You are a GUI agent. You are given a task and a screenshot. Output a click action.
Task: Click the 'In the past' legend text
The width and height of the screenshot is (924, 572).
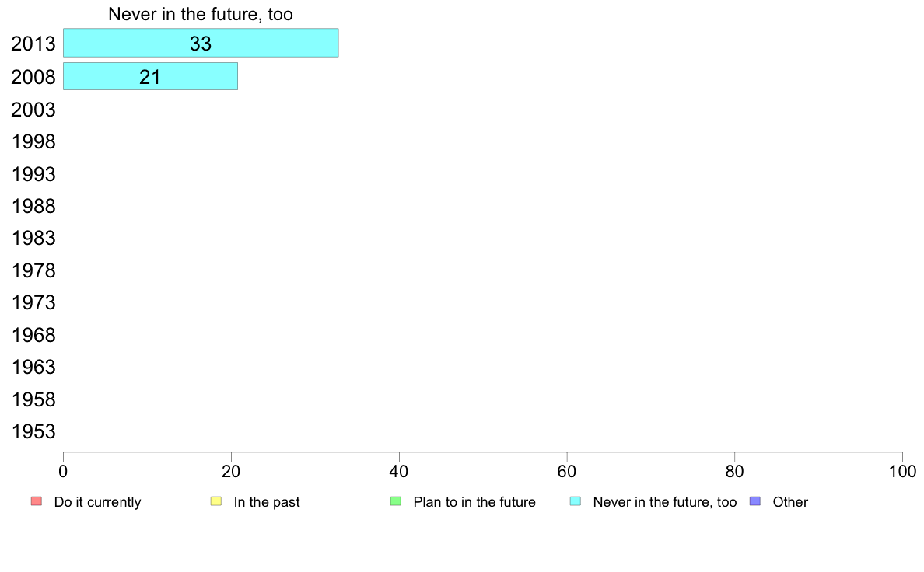tap(266, 502)
